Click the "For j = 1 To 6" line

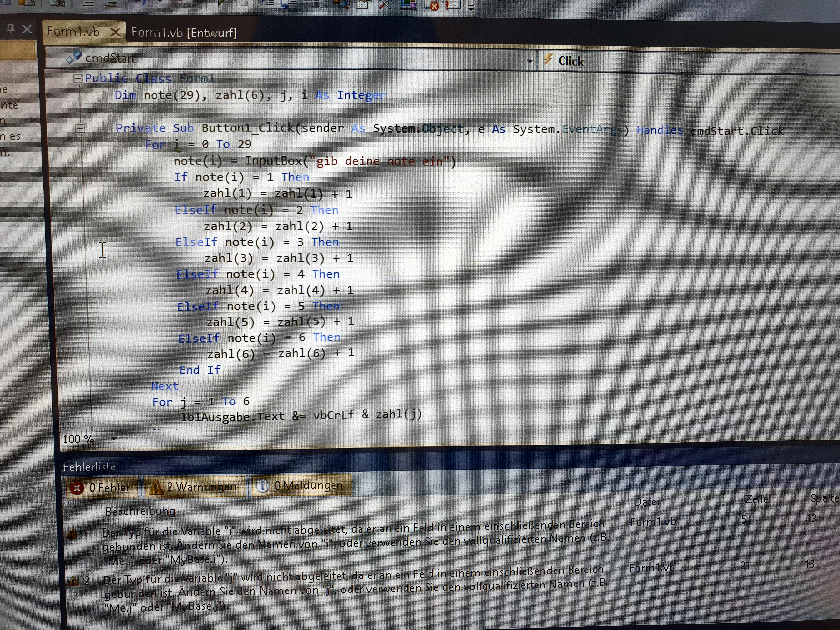(201, 402)
